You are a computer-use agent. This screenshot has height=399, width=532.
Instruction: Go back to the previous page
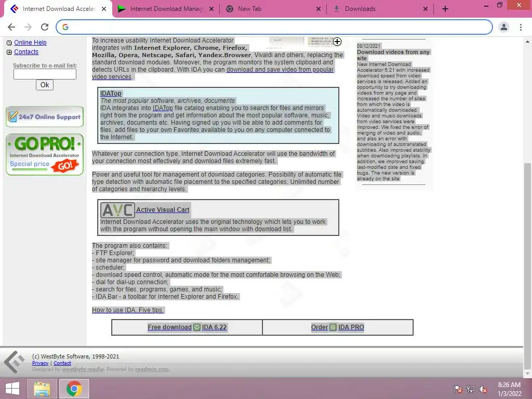[11, 27]
